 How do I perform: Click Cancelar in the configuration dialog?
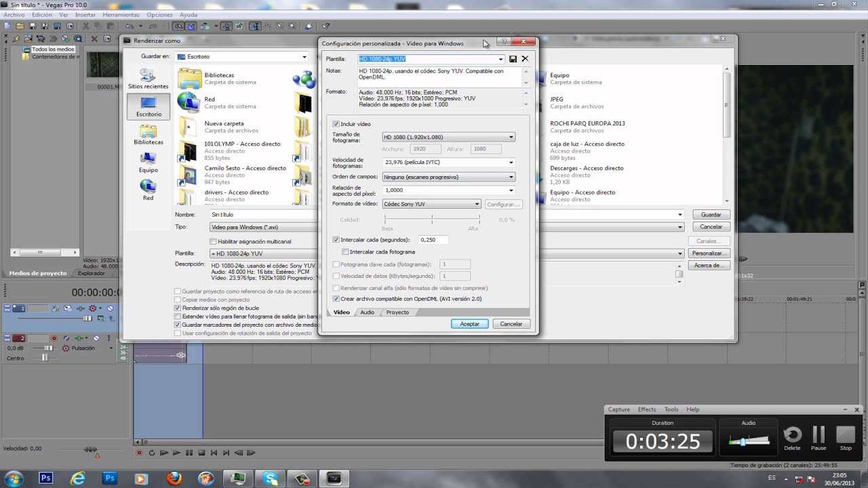coord(511,324)
